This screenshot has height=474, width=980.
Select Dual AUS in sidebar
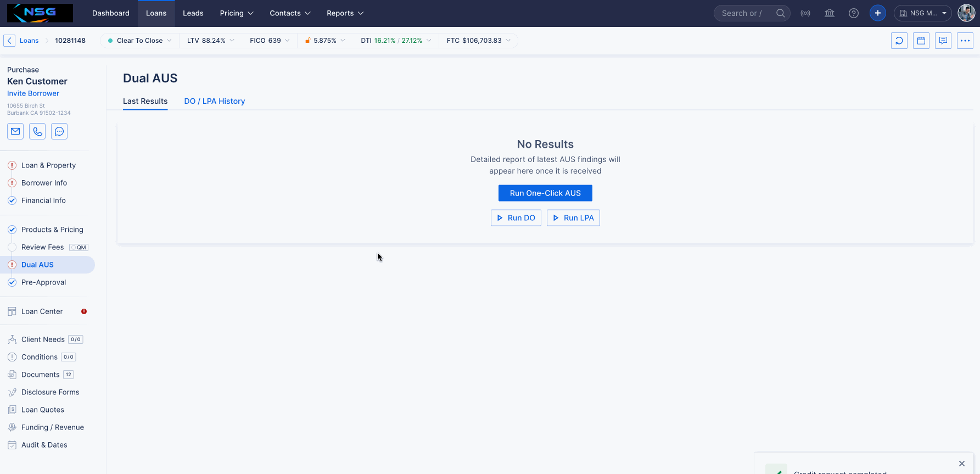[47, 265]
